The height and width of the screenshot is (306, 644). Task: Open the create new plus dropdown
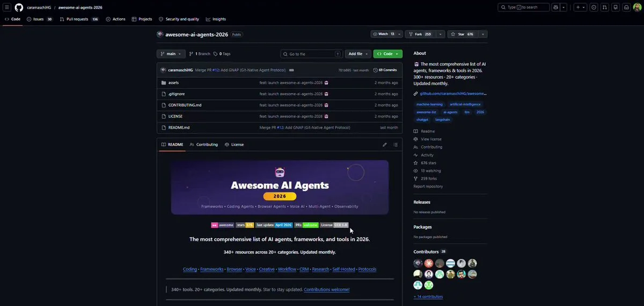pyautogui.click(x=580, y=8)
